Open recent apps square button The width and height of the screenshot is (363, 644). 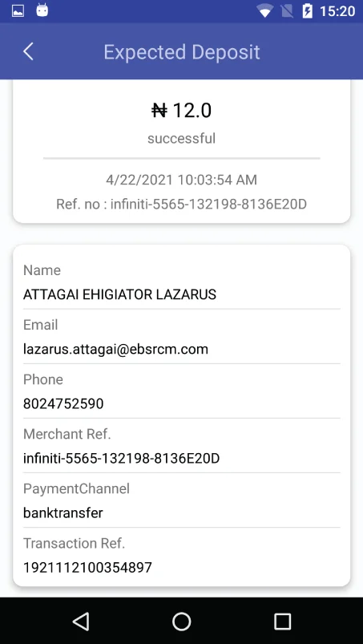[282, 621]
